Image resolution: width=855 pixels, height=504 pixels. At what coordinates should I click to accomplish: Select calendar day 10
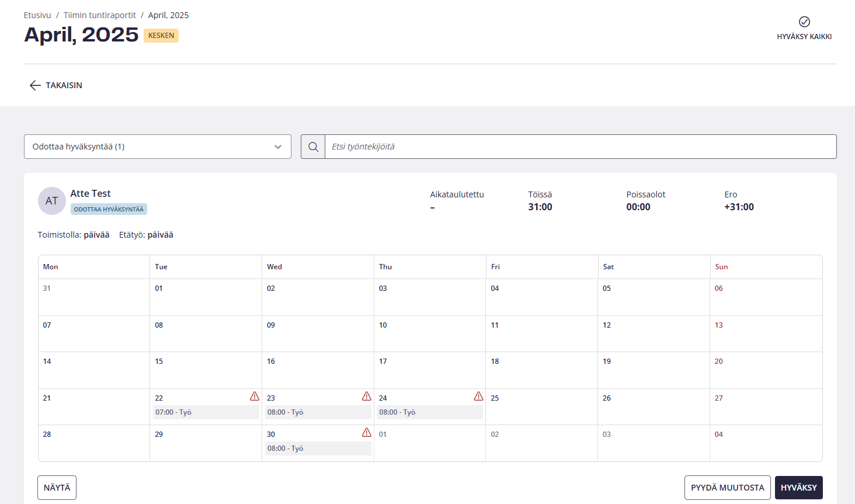click(430, 334)
